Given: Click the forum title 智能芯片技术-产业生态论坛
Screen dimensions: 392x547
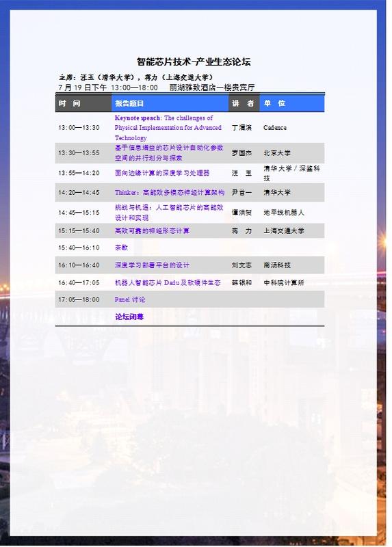Looking at the screenshot, I should [194, 62].
